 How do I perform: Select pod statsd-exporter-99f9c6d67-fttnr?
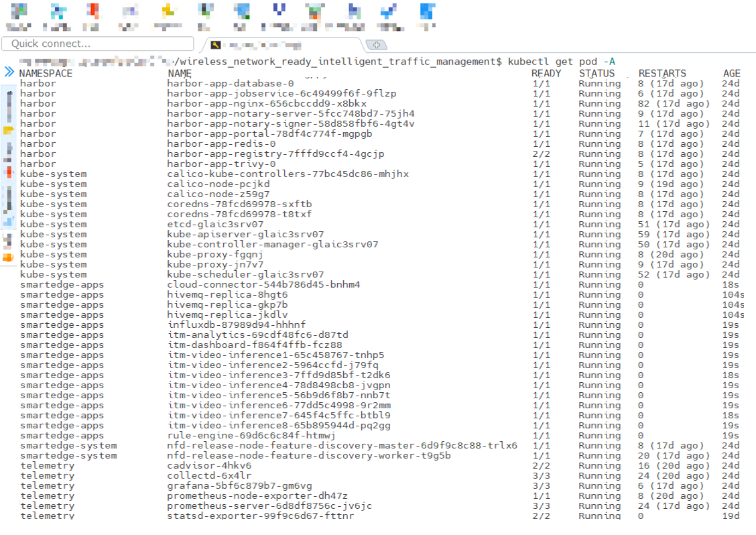coord(261,516)
